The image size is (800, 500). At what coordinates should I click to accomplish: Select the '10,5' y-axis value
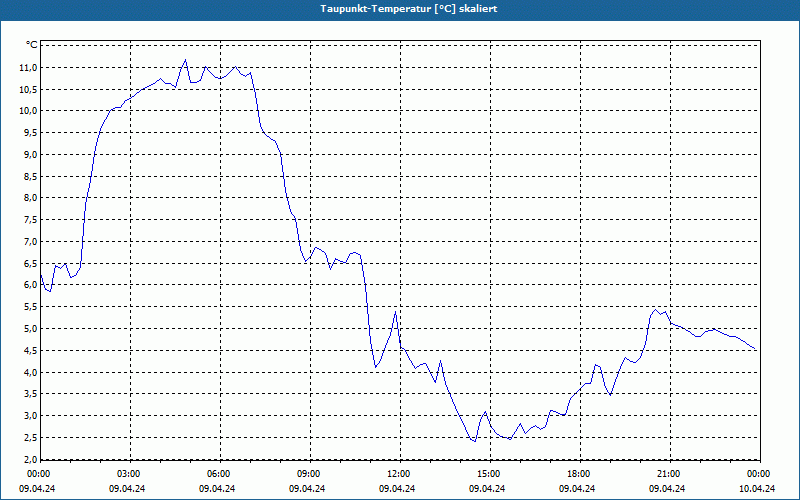coord(29,89)
